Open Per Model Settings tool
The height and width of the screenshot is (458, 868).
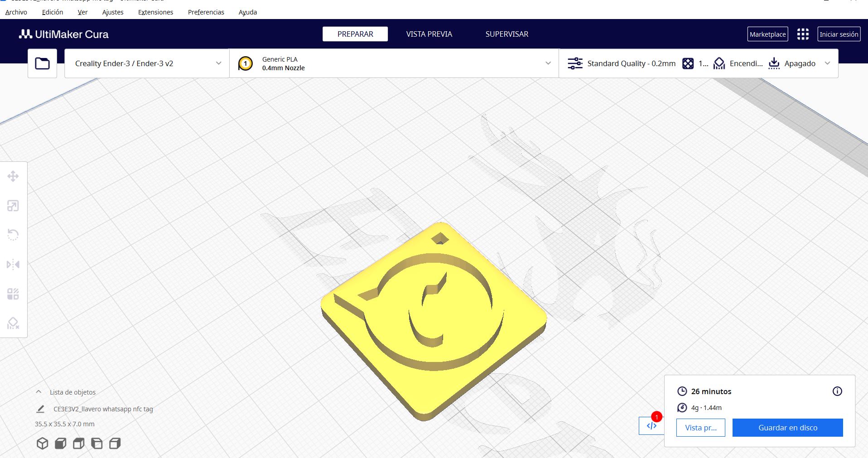tap(13, 294)
